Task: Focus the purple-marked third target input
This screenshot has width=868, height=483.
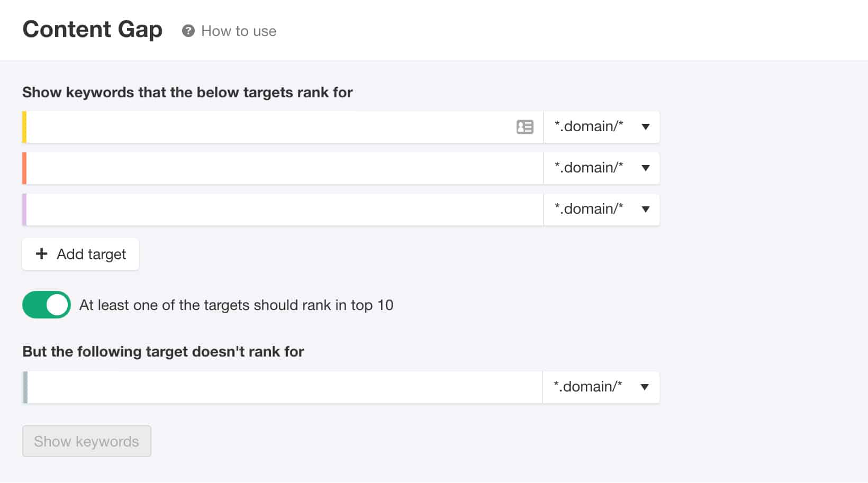Action: click(285, 209)
